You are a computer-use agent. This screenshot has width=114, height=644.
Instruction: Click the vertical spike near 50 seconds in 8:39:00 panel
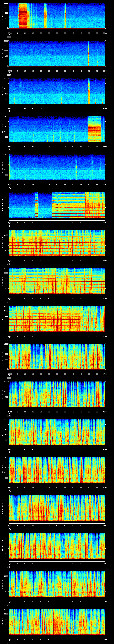pyautogui.click(x=89, y=91)
